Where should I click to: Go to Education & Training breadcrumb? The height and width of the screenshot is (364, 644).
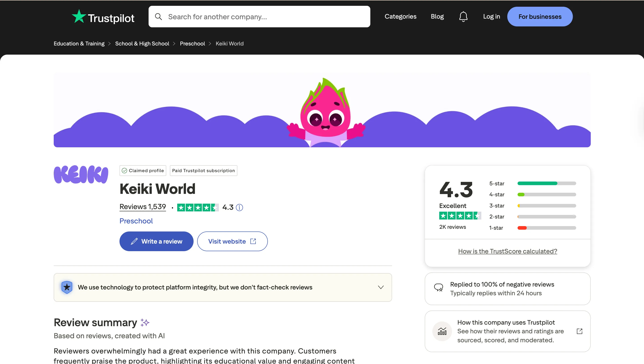(79, 43)
